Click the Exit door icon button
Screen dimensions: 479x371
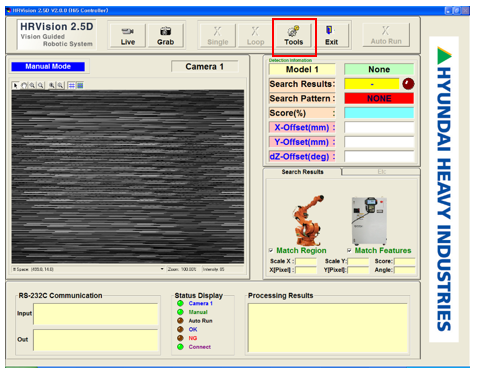pos(331,35)
